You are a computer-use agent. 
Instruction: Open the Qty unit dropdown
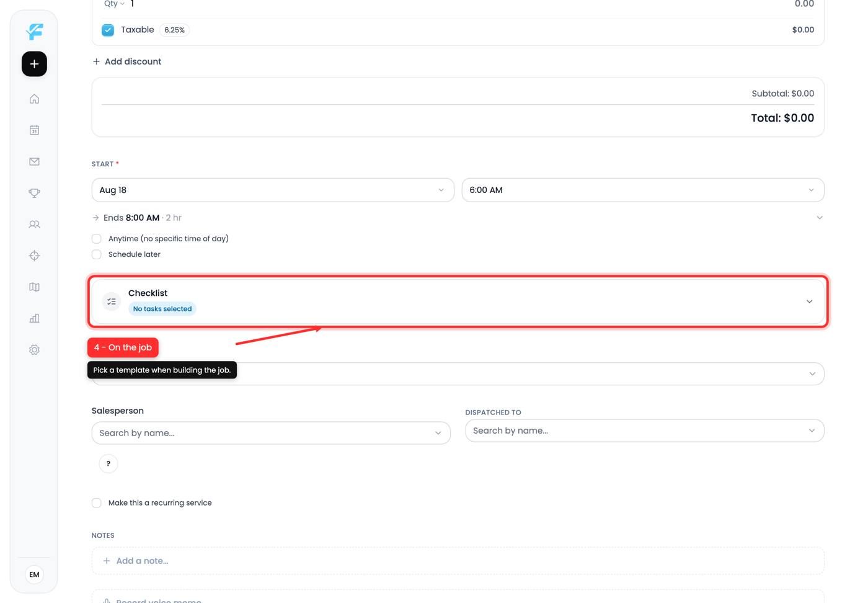click(115, 4)
